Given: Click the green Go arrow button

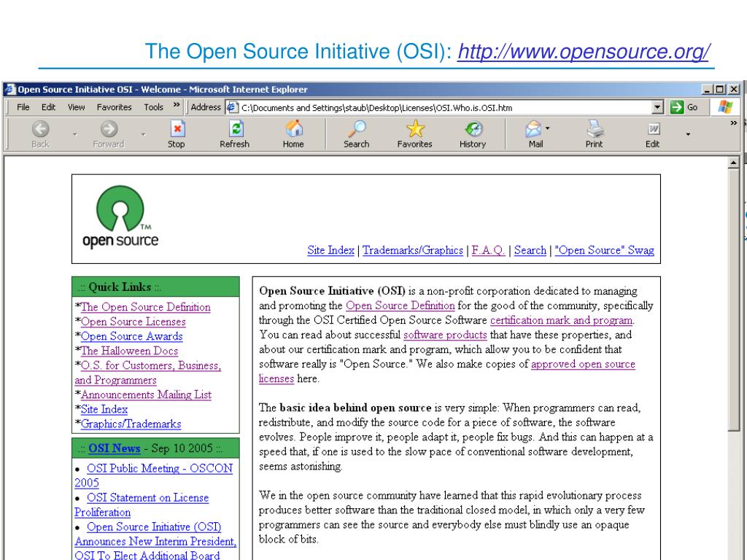Looking at the screenshot, I should tap(676, 107).
